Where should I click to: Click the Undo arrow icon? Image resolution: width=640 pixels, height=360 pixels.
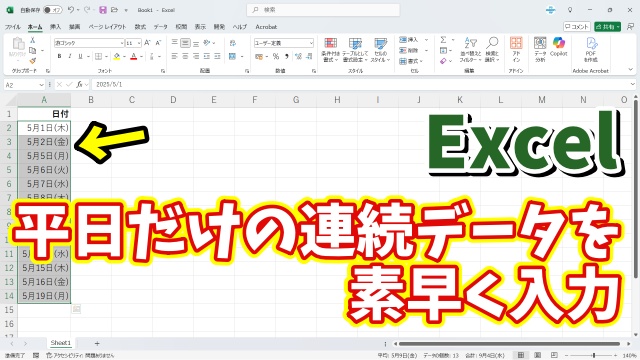pyautogui.click(x=71, y=10)
